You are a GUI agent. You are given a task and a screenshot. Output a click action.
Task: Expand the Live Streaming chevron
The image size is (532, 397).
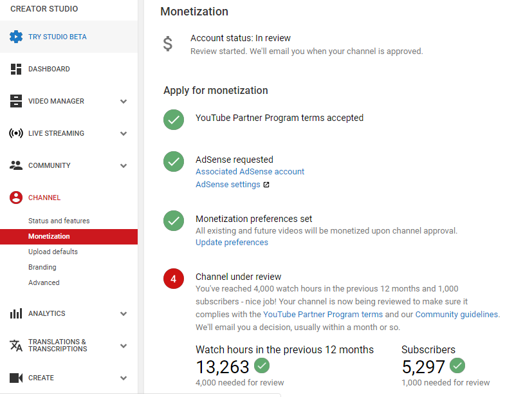point(124,133)
